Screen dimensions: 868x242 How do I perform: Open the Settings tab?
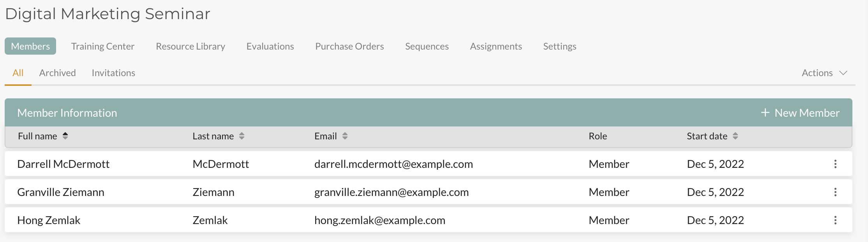(x=559, y=46)
